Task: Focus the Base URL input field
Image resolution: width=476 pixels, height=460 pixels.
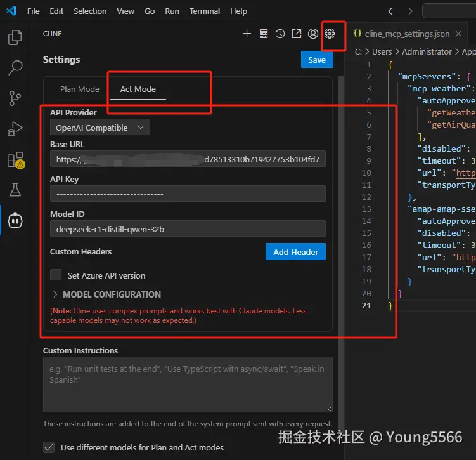Action: point(188,159)
